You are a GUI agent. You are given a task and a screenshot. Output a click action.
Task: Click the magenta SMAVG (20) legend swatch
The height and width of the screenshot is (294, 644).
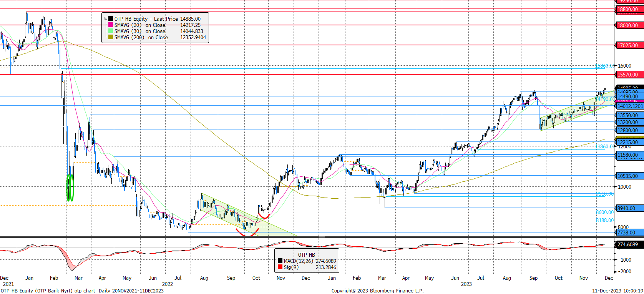click(x=111, y=25)
